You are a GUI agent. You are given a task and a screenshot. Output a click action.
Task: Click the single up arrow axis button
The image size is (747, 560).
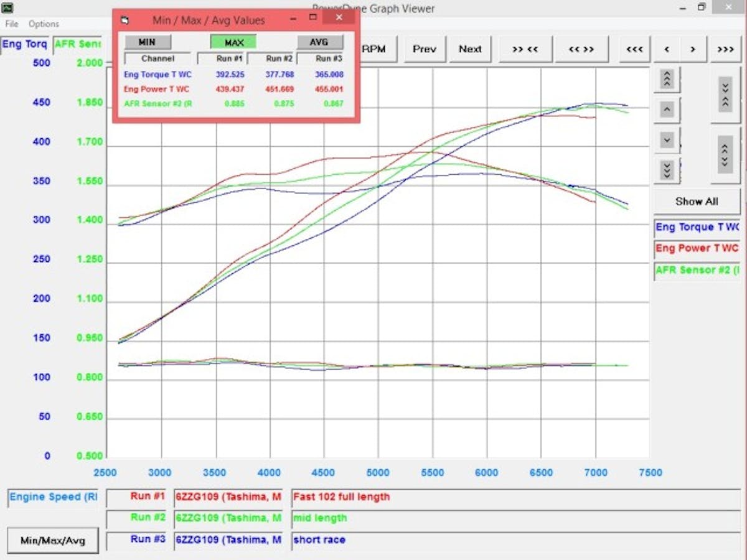(x=667, y=110)
